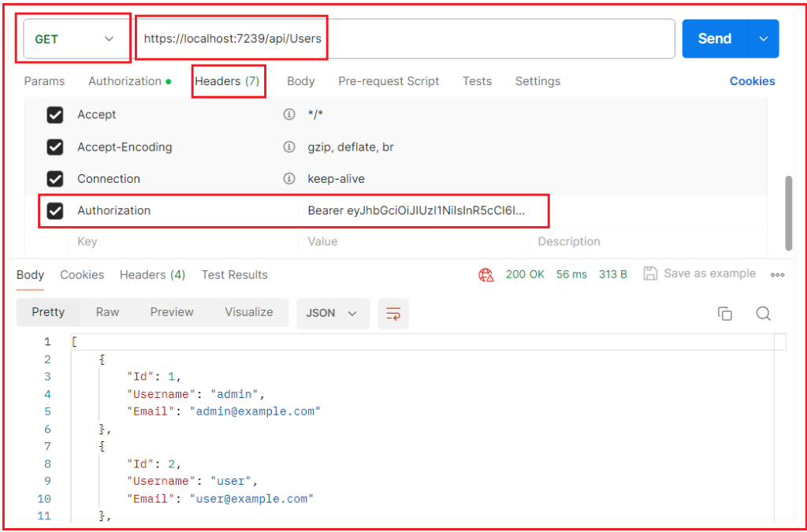Viewport: 807px width, 532px height.
Task: Click the info icon beside Accept header
Action: [288, 114]
